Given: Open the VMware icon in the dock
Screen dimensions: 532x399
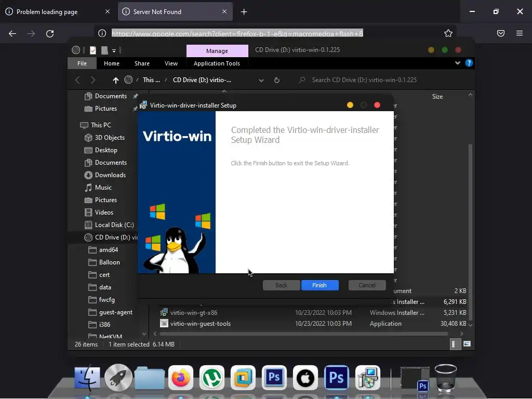Looking at the screenshot, I should [x=243, y=378].
